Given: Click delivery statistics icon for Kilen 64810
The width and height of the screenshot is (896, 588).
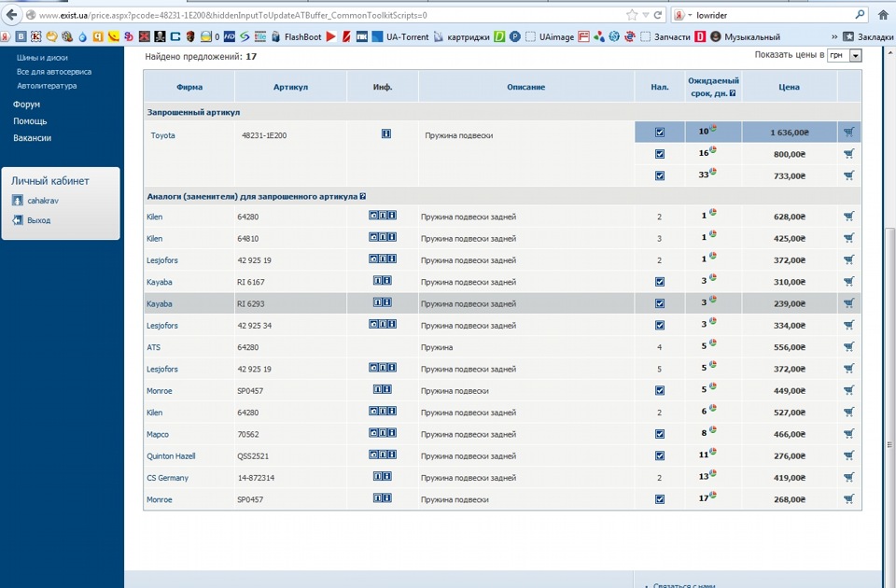Looking at the screenshot, I should 713,234.
